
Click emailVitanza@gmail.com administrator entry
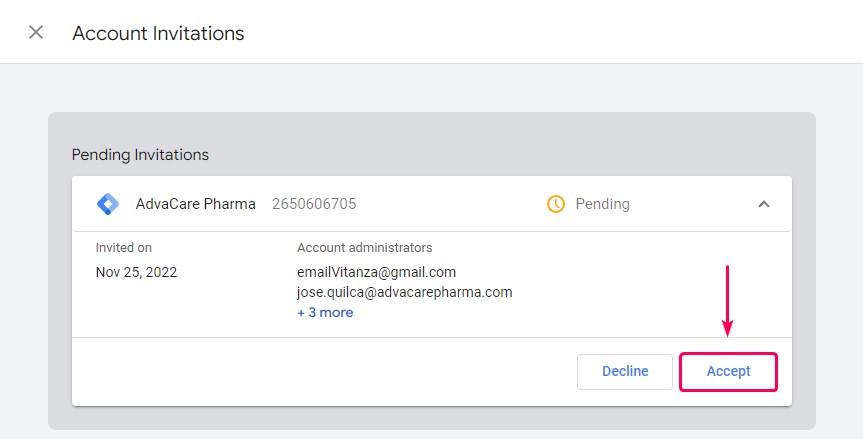click(x=376, y=272)
